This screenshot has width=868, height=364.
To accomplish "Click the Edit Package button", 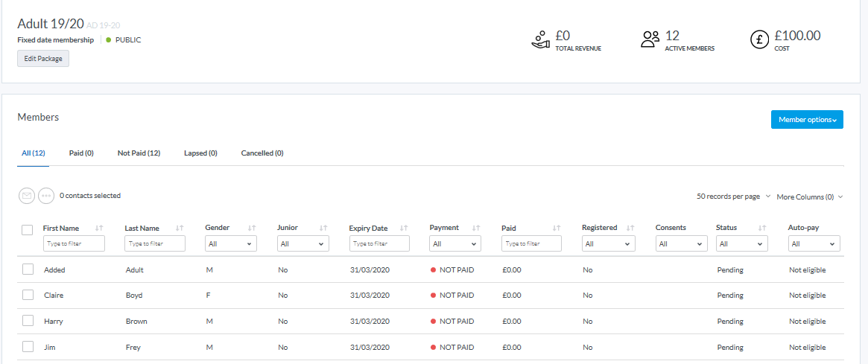I will tap(43, 59).
